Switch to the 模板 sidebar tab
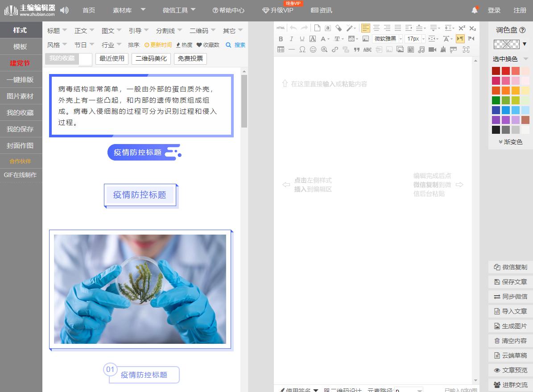533x392 pixels. (x=19, y=46)
